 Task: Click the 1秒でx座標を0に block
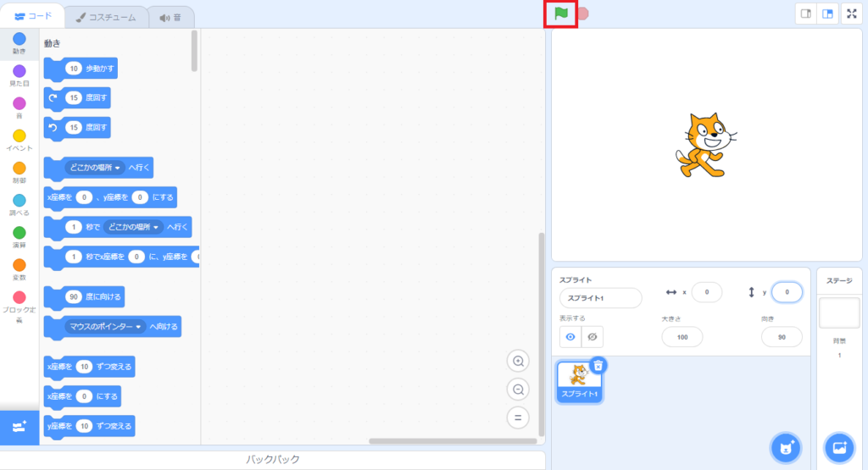(121, 257)
